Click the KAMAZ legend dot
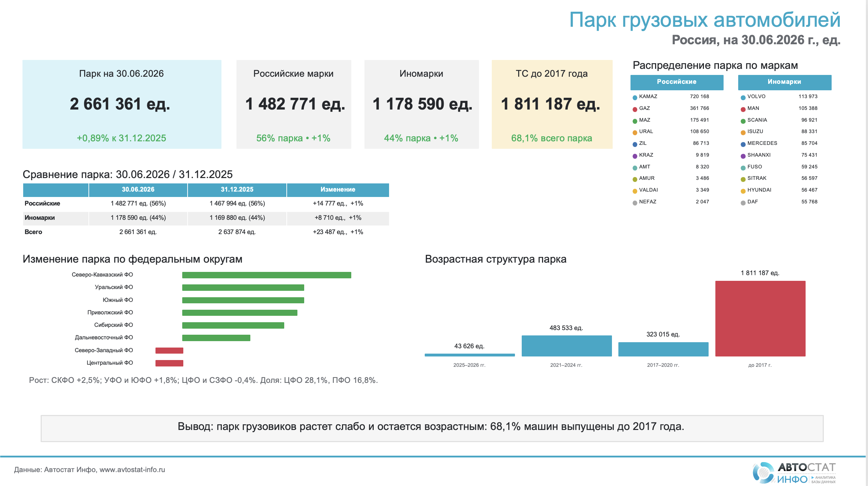The image size is (868, 486). click(x=635, y=97)
